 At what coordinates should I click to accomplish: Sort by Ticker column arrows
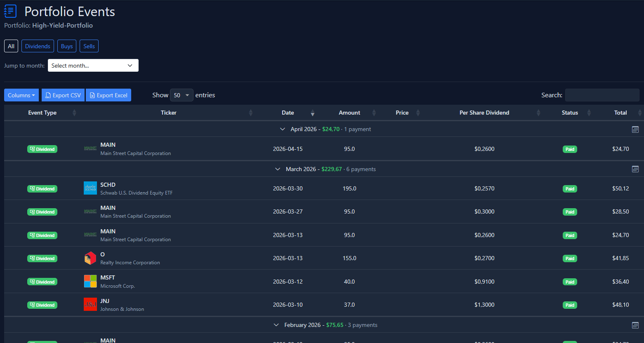click(x=250, y=113)
